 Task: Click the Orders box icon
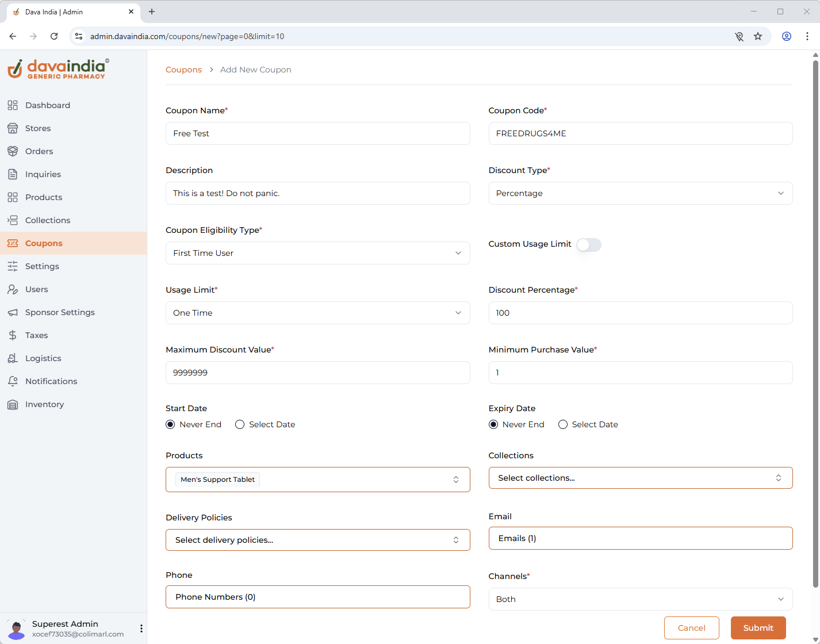(x=13, y=151)
